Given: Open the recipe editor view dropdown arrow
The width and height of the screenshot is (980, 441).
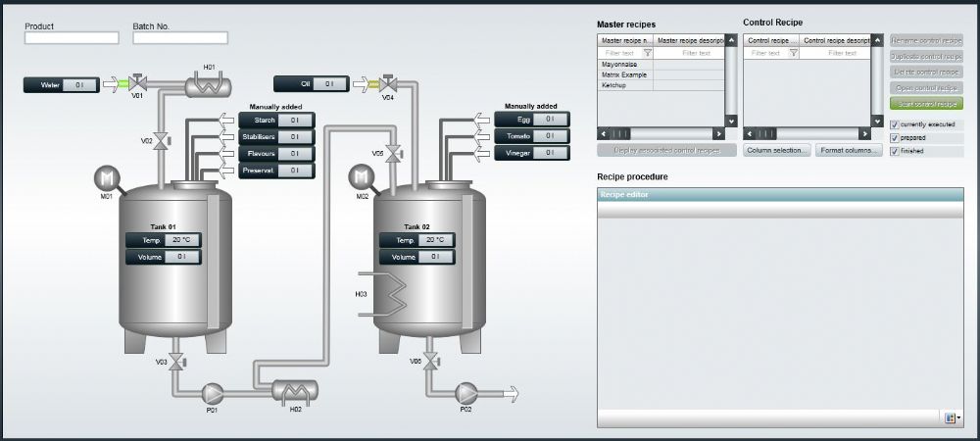Looking at the screenshot, I should point(958,418).
